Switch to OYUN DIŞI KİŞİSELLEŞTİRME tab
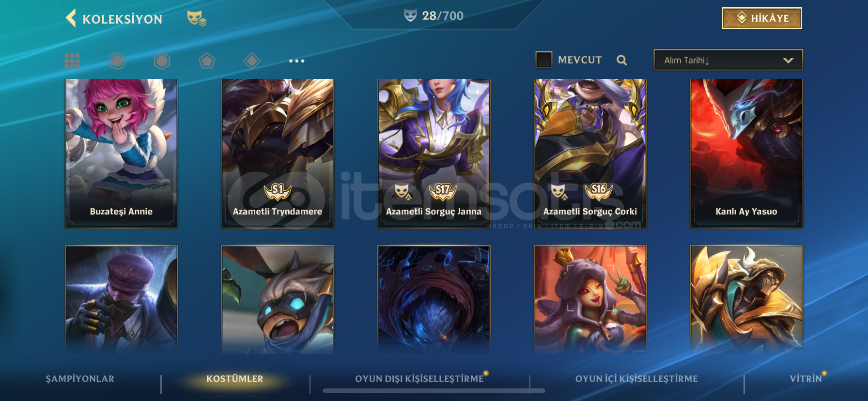868x401 pixels. (419, 379)
